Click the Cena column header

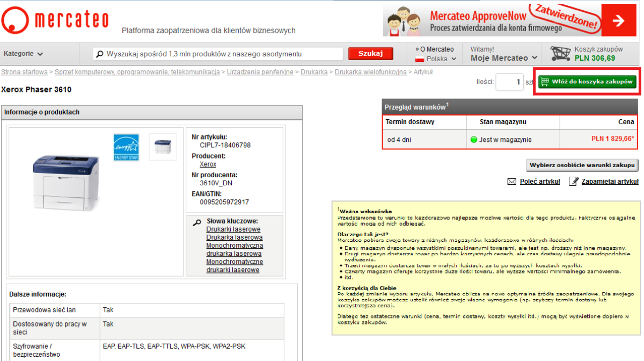tap(626, 122)
